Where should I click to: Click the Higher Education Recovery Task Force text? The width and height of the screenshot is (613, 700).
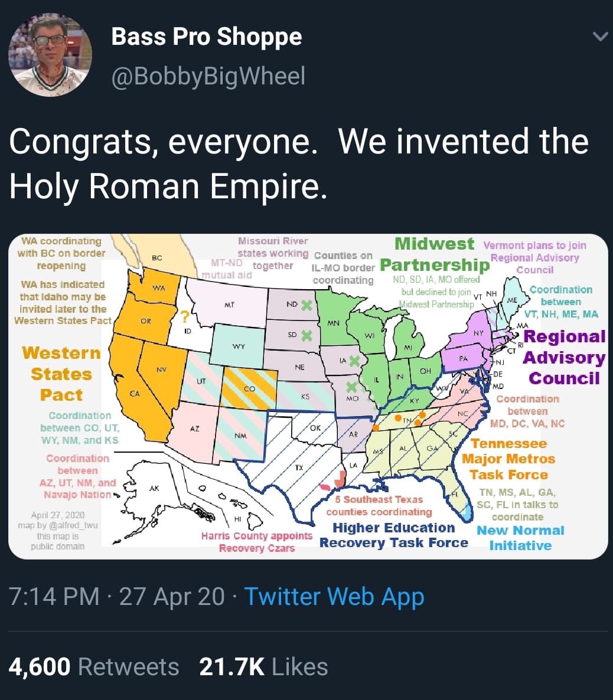394,535
